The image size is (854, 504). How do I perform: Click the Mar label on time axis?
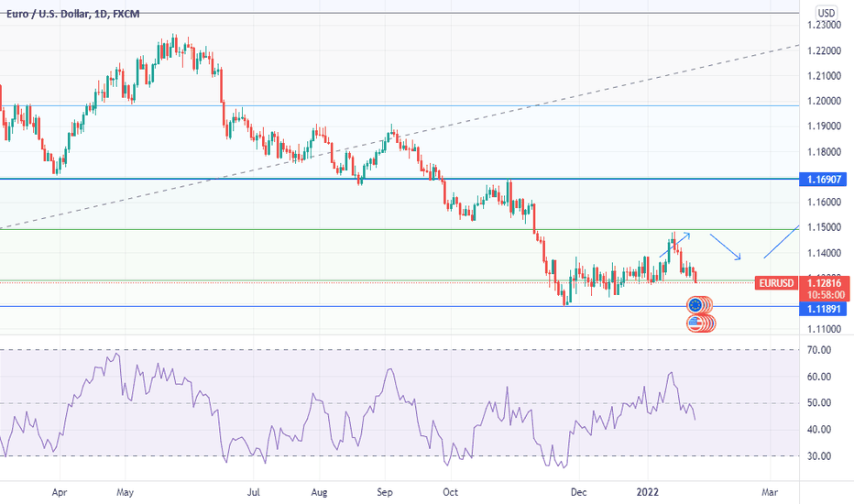click(x=769, y=493)
